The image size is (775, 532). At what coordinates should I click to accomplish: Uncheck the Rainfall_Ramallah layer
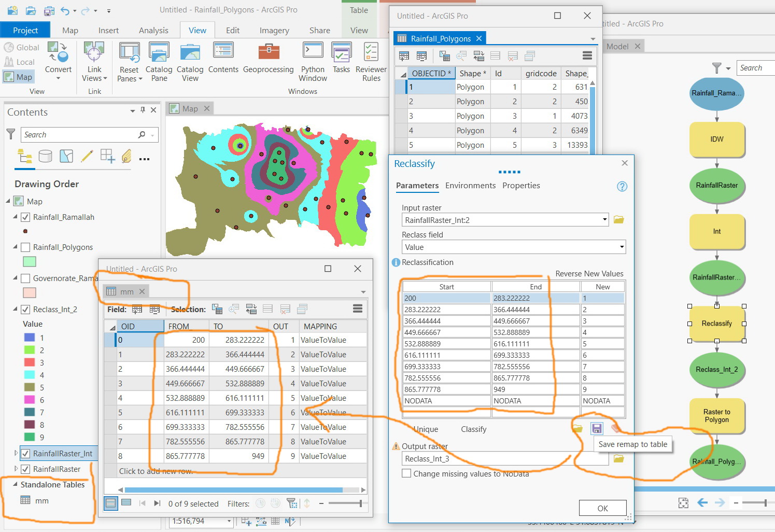pos(25,217)
